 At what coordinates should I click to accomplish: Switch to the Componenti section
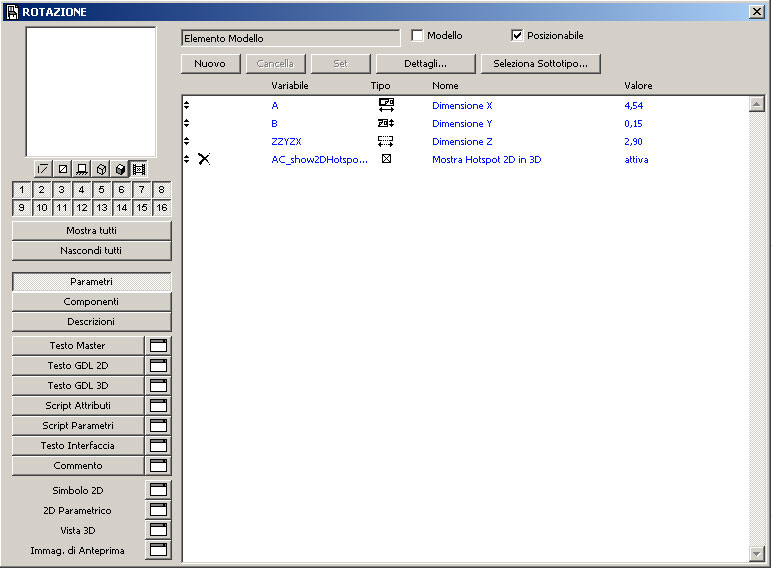click(91, 302)
